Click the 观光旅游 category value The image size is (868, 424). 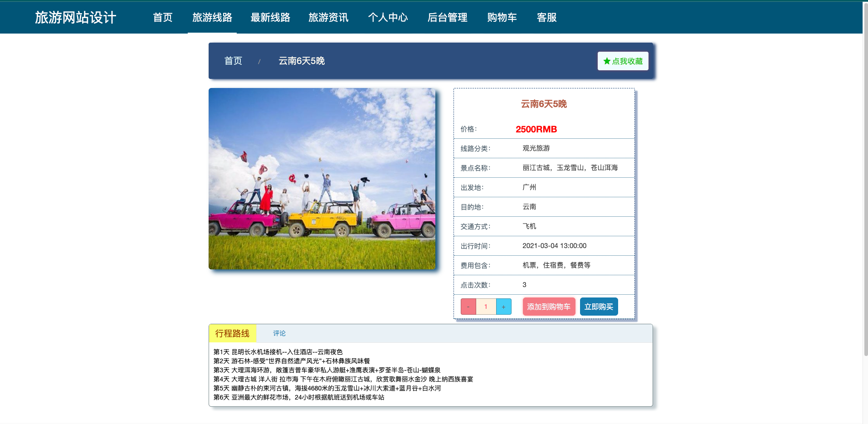pyautogui.click(x=536, y=148)
